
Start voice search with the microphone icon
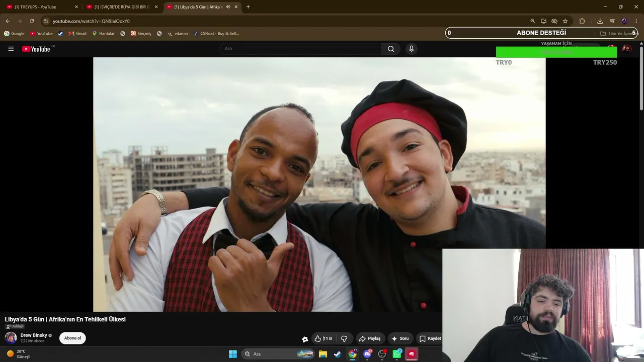point(411,49)
